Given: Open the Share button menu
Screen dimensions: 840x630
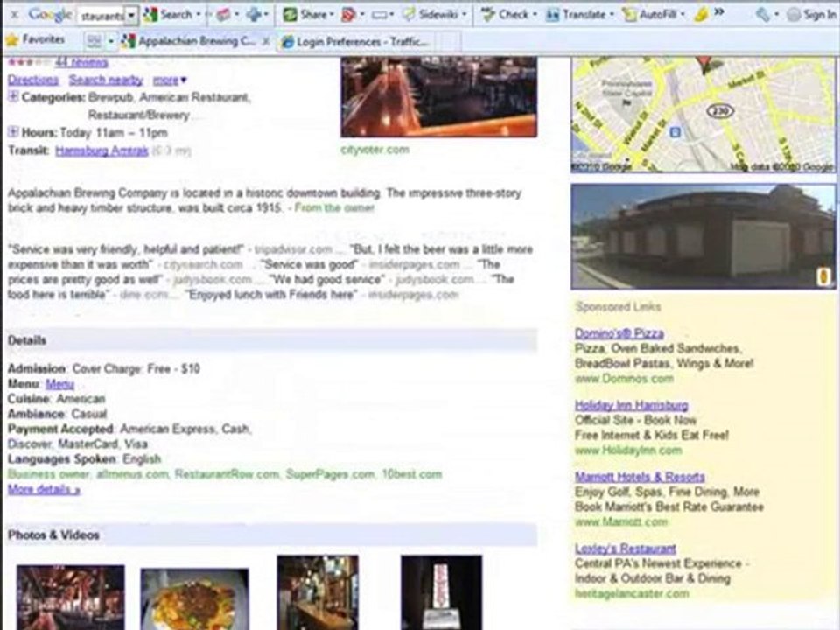Looking at the screenshot, I should tap(307, 15).
